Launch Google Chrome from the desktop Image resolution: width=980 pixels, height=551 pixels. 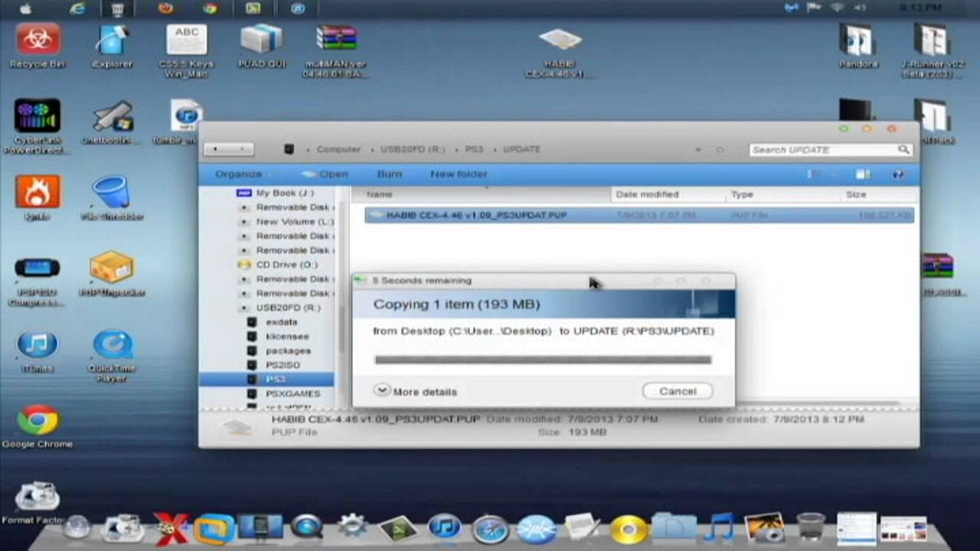[x=37, y=427]
